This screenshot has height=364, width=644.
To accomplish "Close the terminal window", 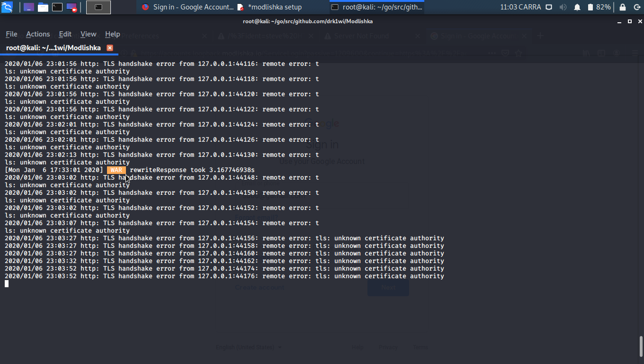I will [640, 21].
